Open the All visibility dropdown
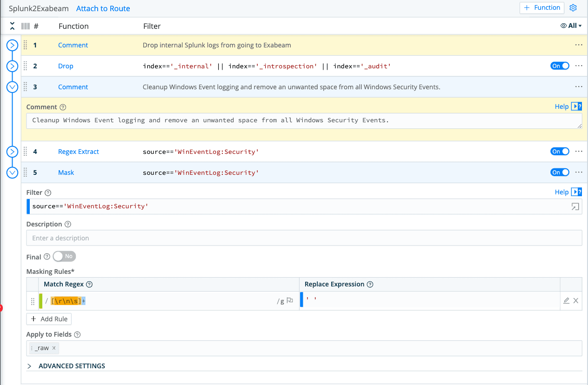This screenshot has height=385, width=588. click(571, 26)
